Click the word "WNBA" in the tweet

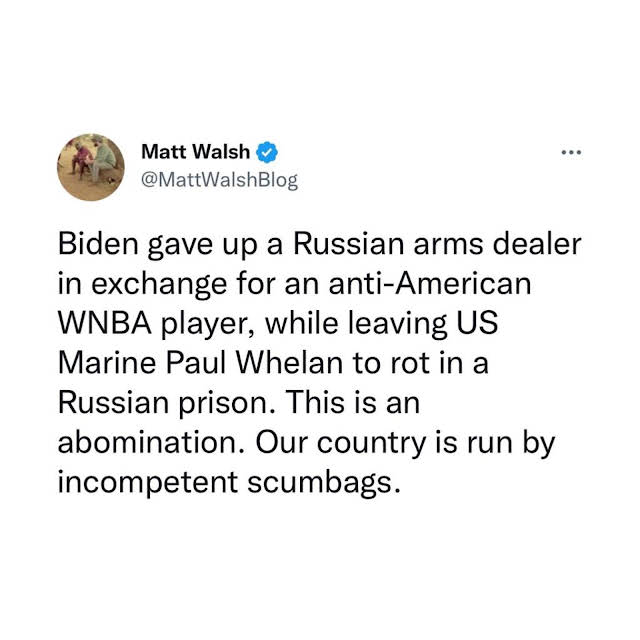point(105,323)
